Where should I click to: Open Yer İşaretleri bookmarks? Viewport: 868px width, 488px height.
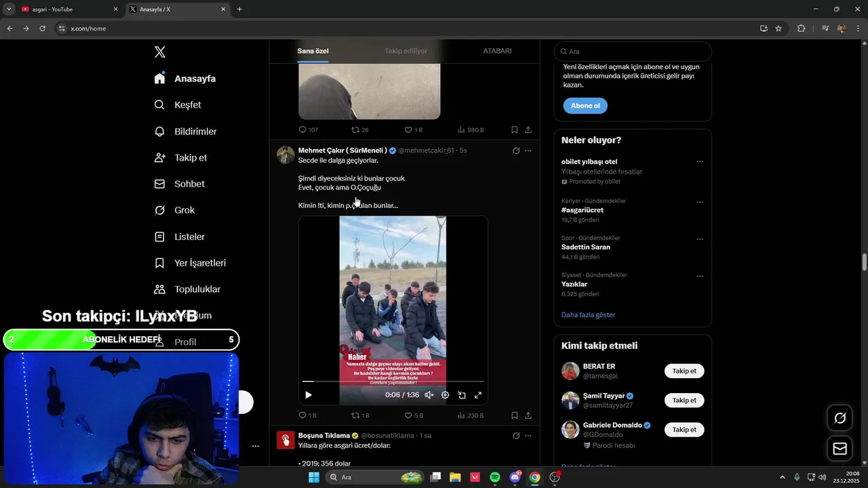(190, 263)
